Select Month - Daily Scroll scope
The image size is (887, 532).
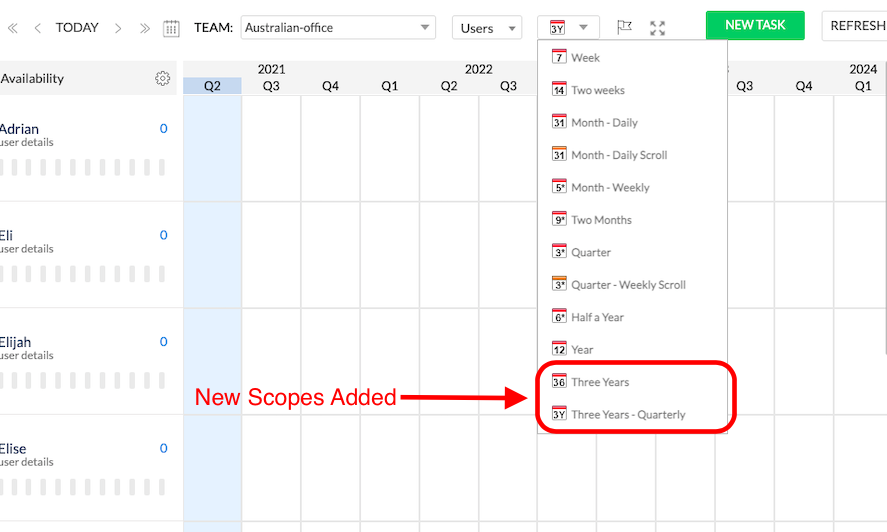[x=618, y=155]
